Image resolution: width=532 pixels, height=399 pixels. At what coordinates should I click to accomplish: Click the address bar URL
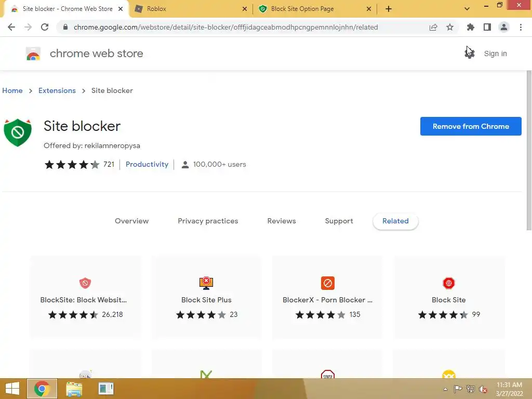pyautogui.click(x=225, y=27)
